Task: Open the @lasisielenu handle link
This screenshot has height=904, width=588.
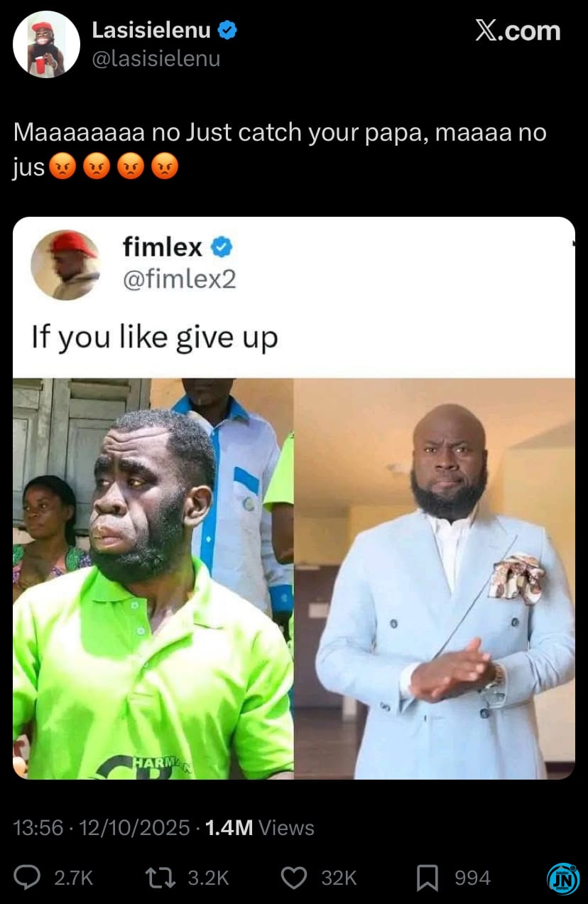Action: coord(156,59)
